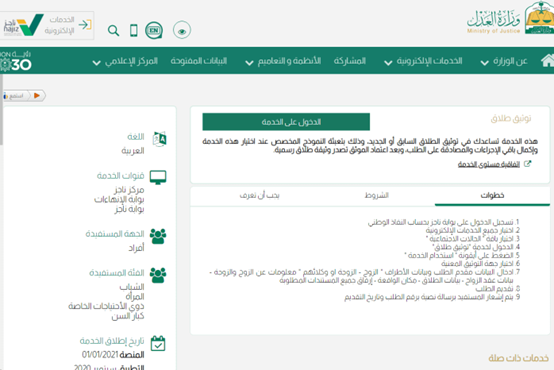Image resolution: width=554 pixels, height=370 pixels.
Task: Click the الدخول على الخدمة button
Action: (286, 122)
